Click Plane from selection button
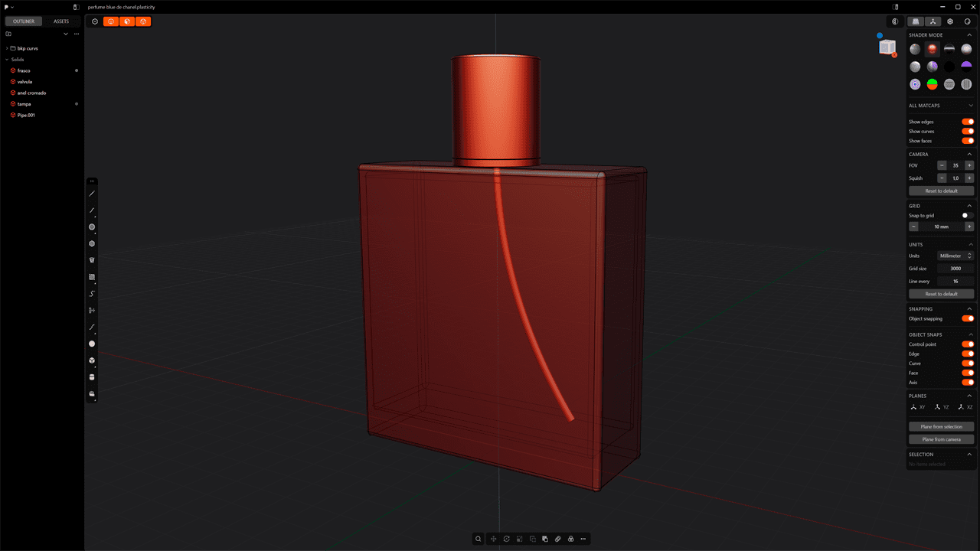Screen dimensions: 980x551 pos(941,426)
